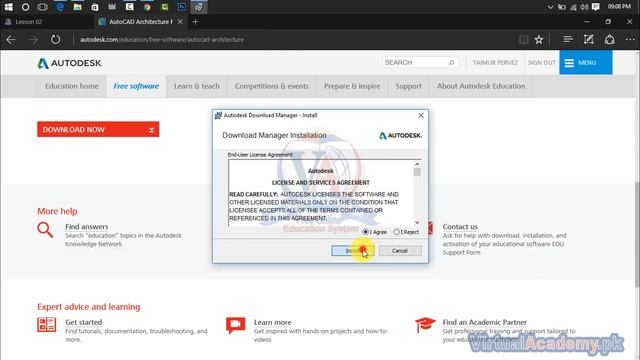Select the I Agree radio button
Image resolution: width=640 pixels, height=360 pixels.
tap(366, 232)
